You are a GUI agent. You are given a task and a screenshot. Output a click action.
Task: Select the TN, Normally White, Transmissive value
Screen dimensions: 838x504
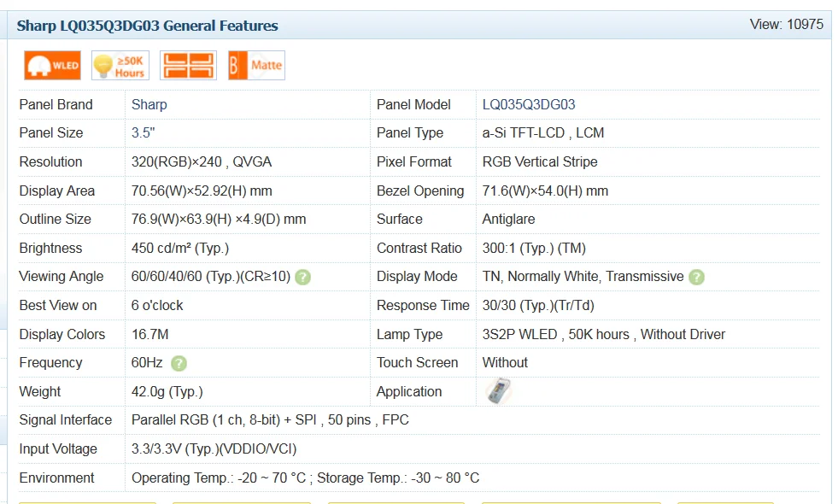point(583,276)
